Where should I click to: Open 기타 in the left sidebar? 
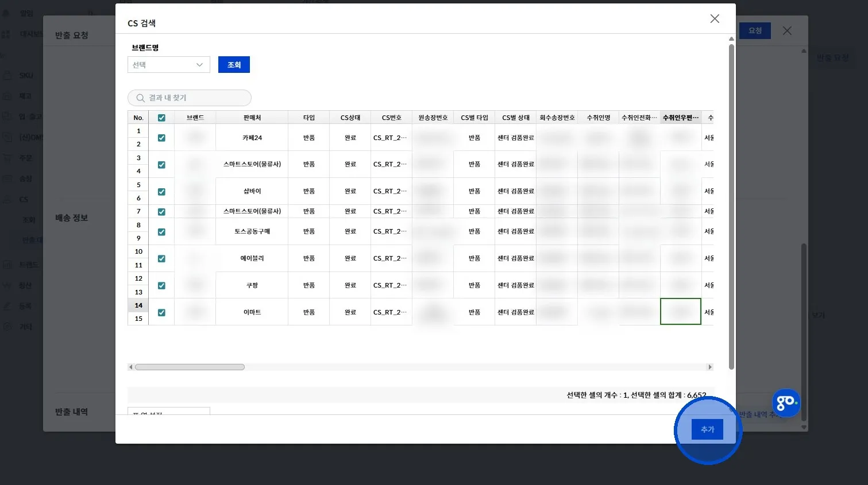click(x=26, y=327)
